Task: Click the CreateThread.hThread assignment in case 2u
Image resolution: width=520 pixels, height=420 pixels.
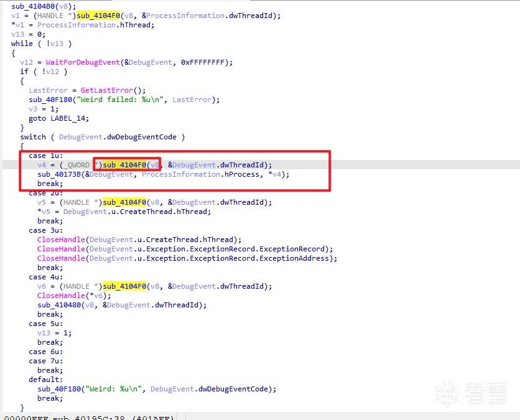Action: click(x=165, y=212)
